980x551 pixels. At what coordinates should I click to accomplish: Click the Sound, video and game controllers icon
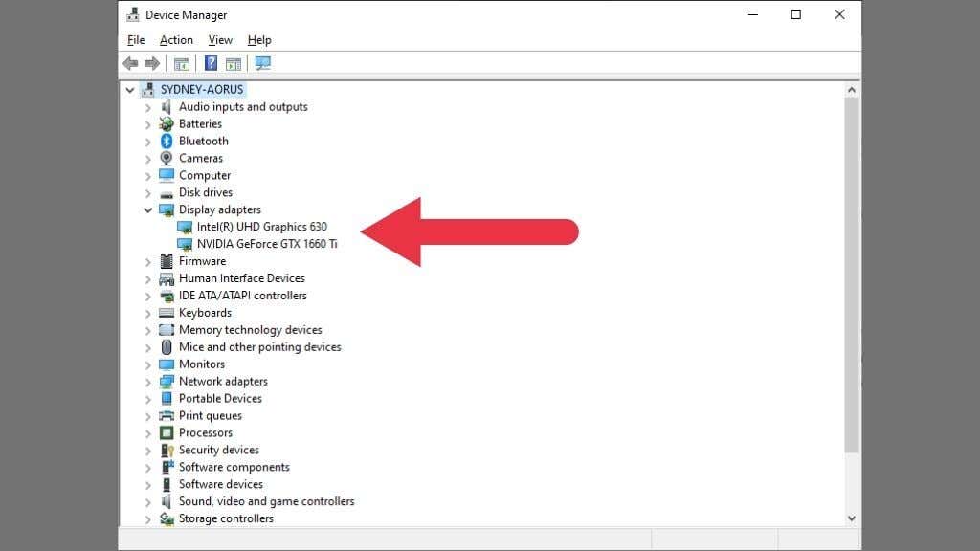coord(167,501)
